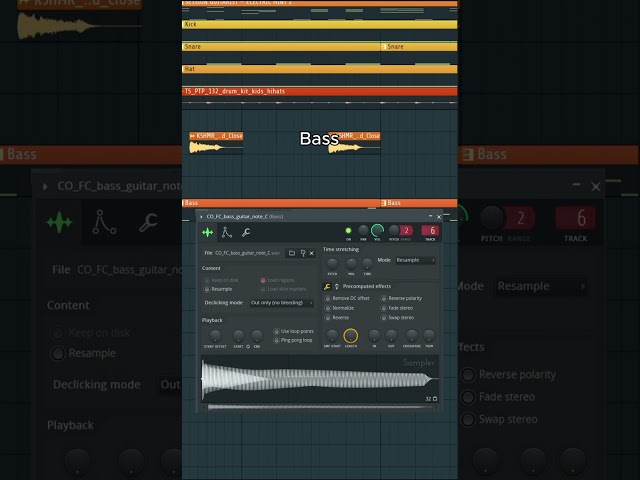
Task: Click the lightbulb icon beside Precomputed effects
Action: click(337, 287)
